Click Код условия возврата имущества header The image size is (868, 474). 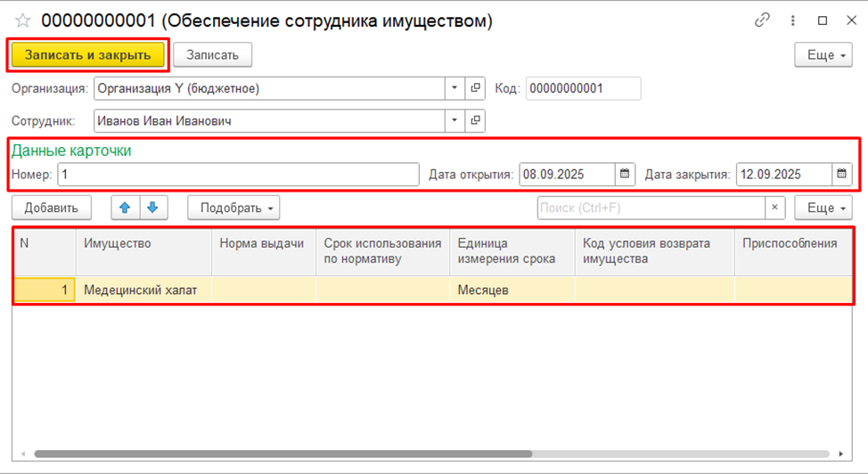tap(655, 252)
